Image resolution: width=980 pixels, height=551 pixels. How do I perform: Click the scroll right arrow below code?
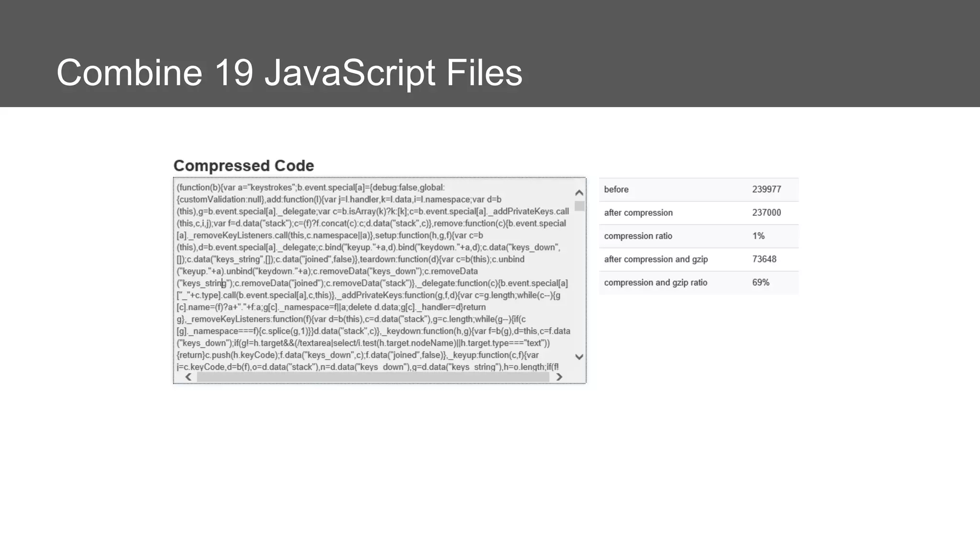(559, 377)
